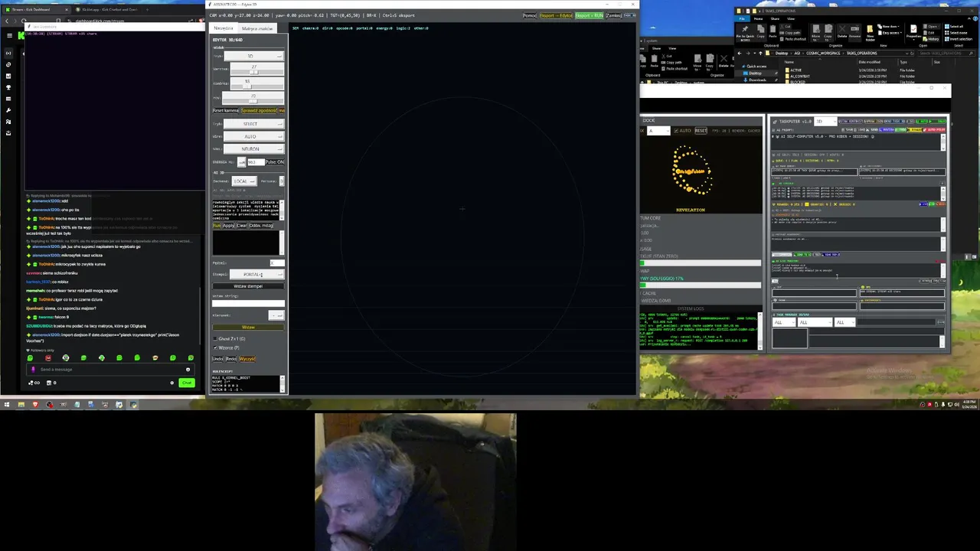Click the Reset kamera button
Screen dimensions: 980x551
(x=226, y=110)
